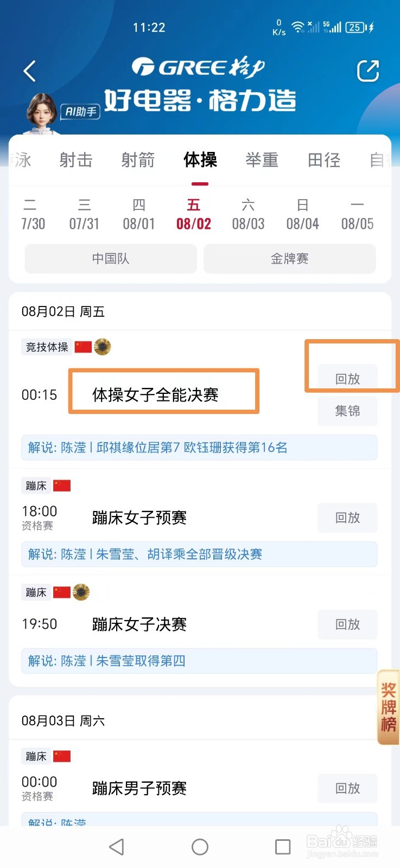This screenshot has width=400, height=868.
Task: Select date 08/03 Saturday
Action: pyautogui.click(x=248, y=214)
